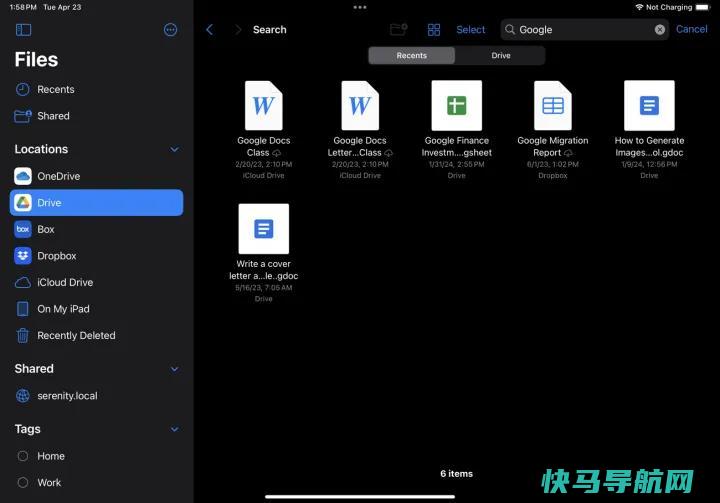Image resolution: width=720 pixels, height=503 pixels.
Task: Click the Dropbox location under Migration Report
Action: coord(553,175)
